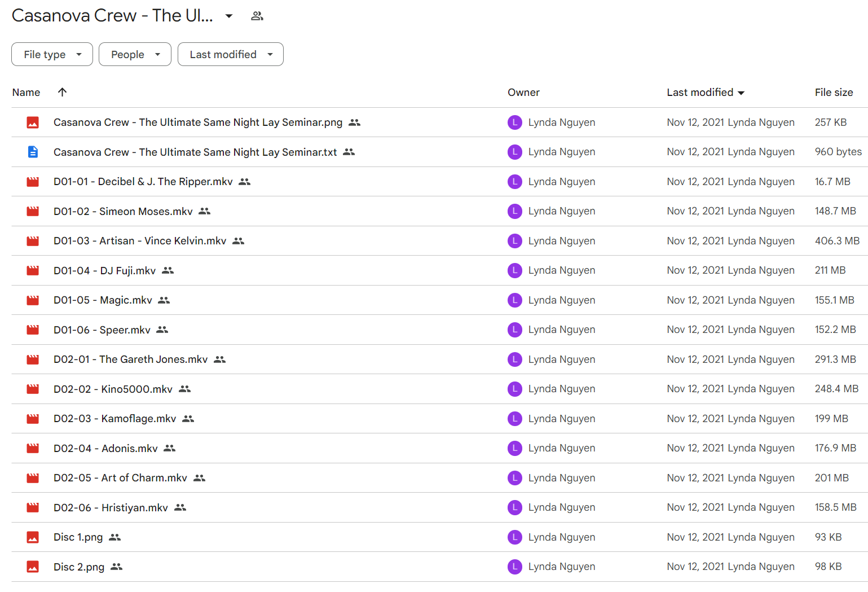This screenshot has width=868, height=592.
Task: Click video icon for D01-01 Decibel file
Action: tap(33, 182)
